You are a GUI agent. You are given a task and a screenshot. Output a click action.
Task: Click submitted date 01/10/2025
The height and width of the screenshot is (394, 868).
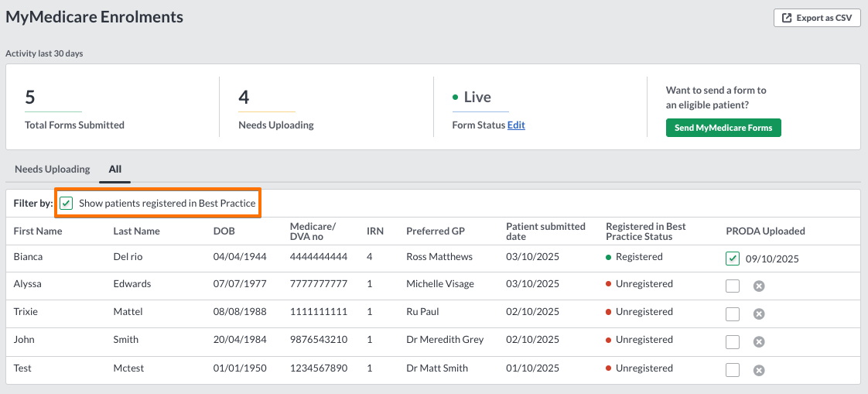pyautogui.click(x=532, y=368)
